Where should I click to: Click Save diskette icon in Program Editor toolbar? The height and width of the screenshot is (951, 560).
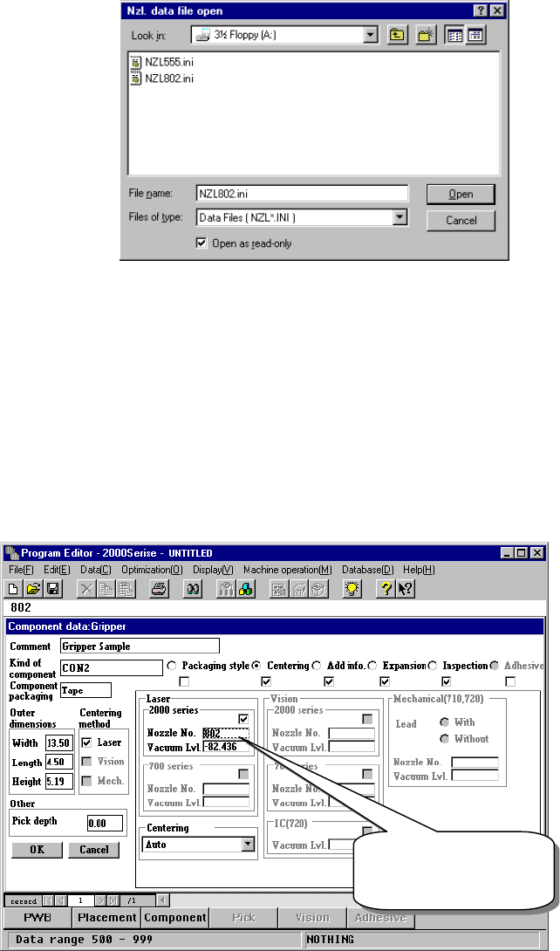(x=52, y=589)
